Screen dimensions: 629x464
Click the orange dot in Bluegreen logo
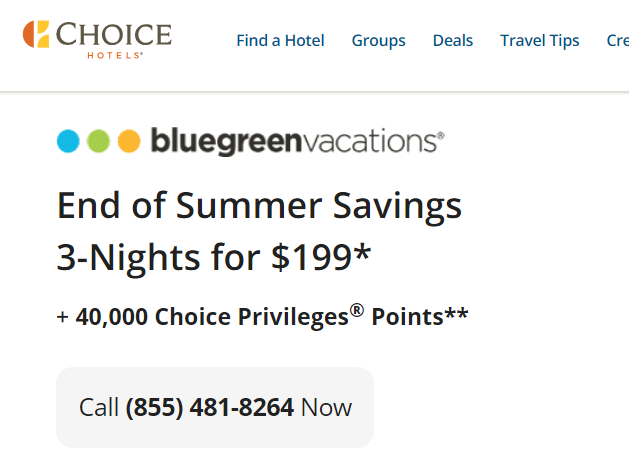[129, 141]
